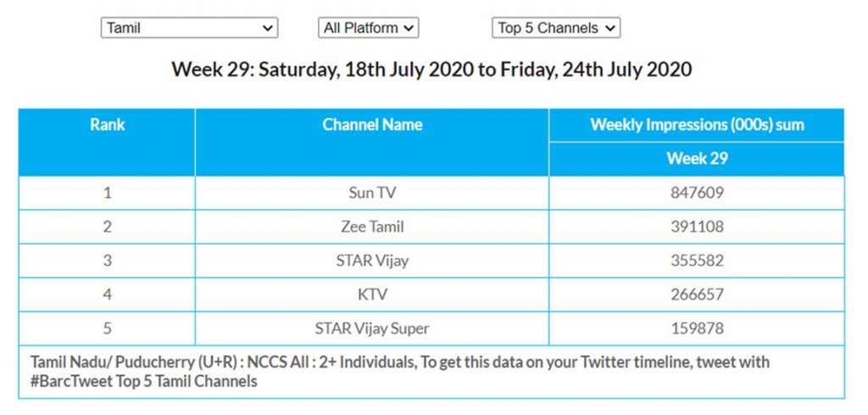Click the 391108 impressions value
This screenshot has height=415, width=868.
[697, 227]
